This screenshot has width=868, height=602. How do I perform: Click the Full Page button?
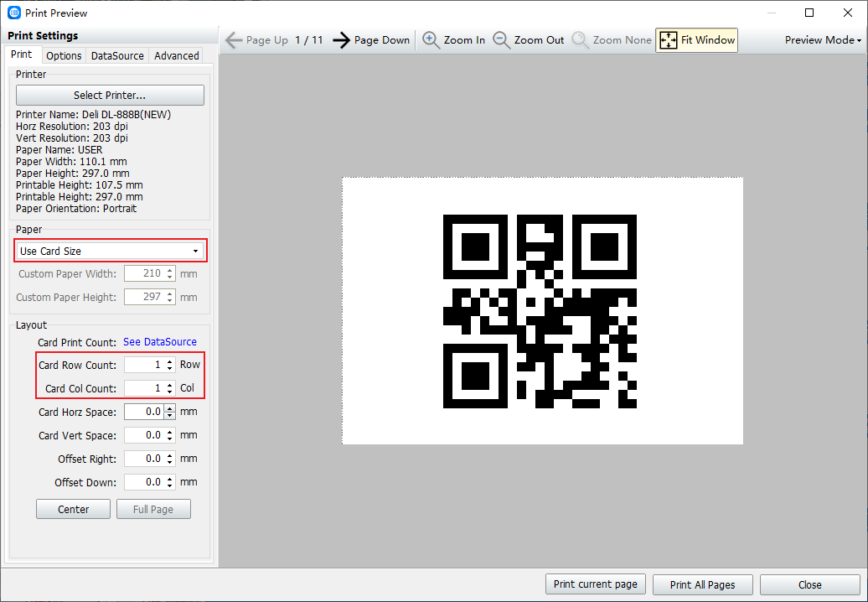[x=153, y=510]
